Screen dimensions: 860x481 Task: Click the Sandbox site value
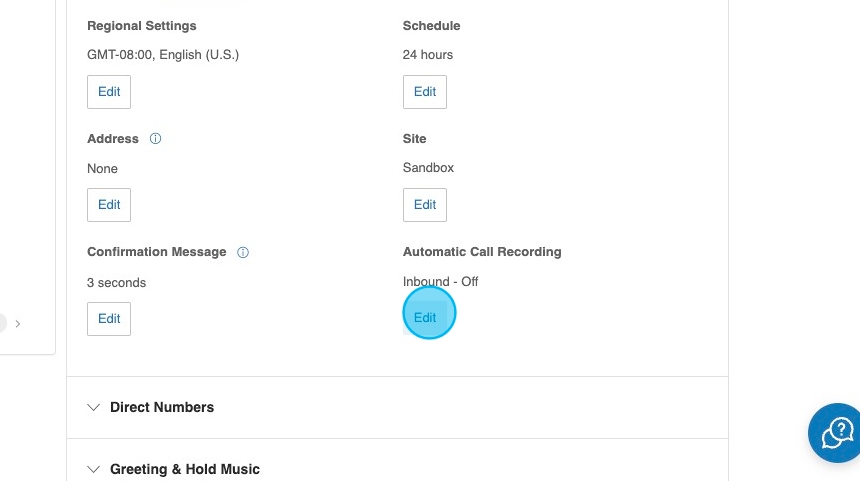[x=428, y=168]
